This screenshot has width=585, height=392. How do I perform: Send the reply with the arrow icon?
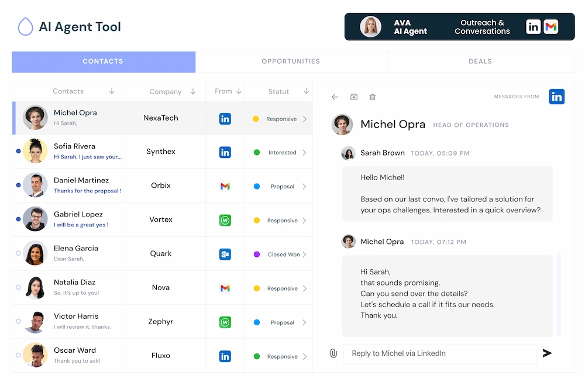pyautogui.click(x=547, y=353)
